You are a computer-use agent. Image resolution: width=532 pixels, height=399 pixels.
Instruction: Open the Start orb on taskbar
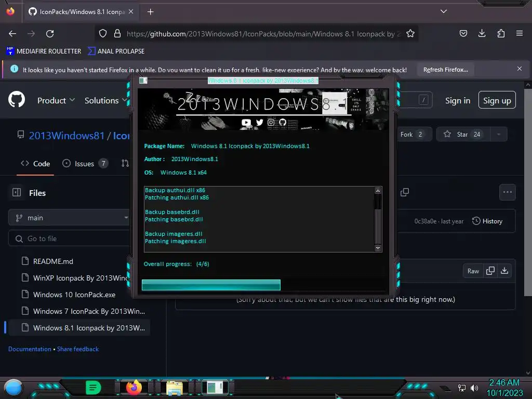[x=14, y=388]
